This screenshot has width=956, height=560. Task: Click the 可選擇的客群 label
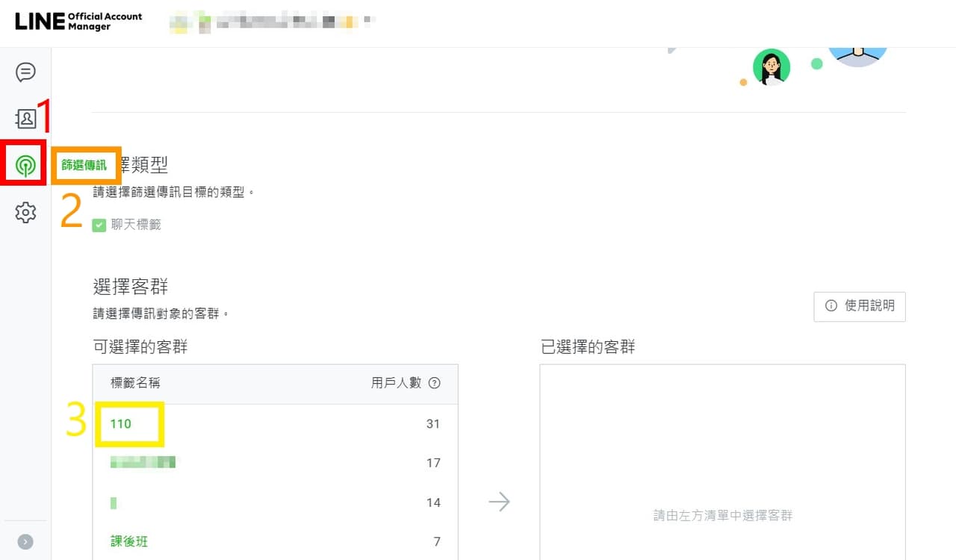(x=140, y=347)
